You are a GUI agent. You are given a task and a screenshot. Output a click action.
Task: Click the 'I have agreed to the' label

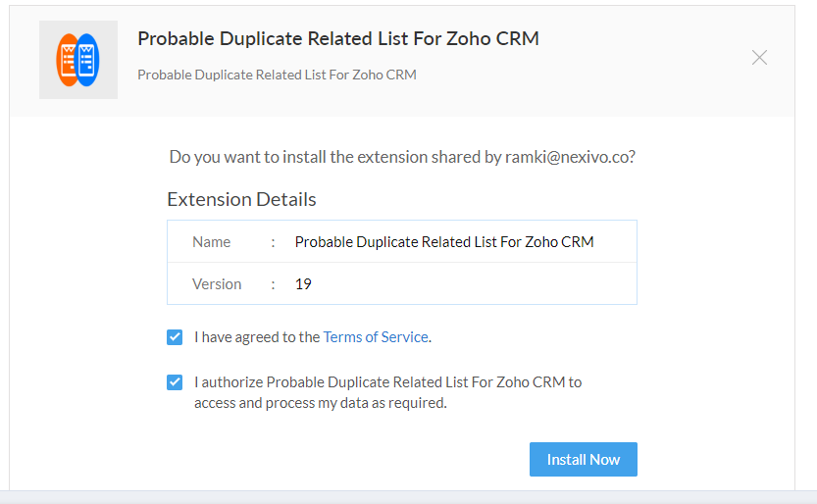(x=257, y=337)
